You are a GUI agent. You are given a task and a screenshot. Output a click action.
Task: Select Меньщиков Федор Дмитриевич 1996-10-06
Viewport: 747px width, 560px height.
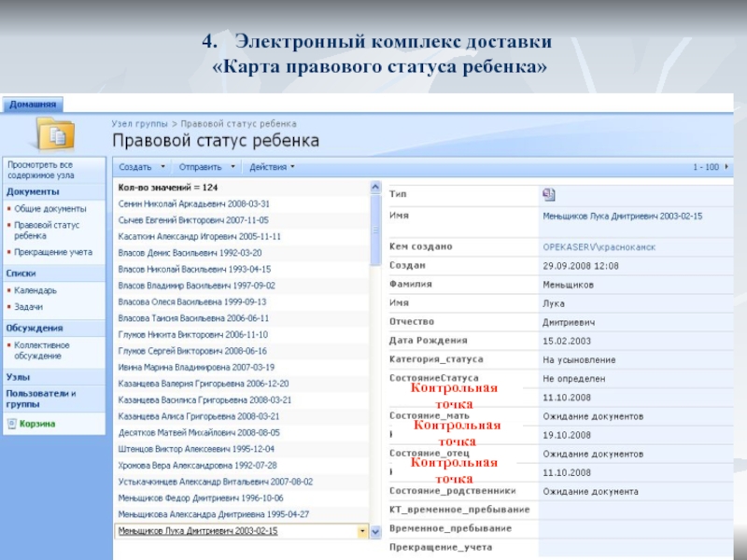pos(201,498)
